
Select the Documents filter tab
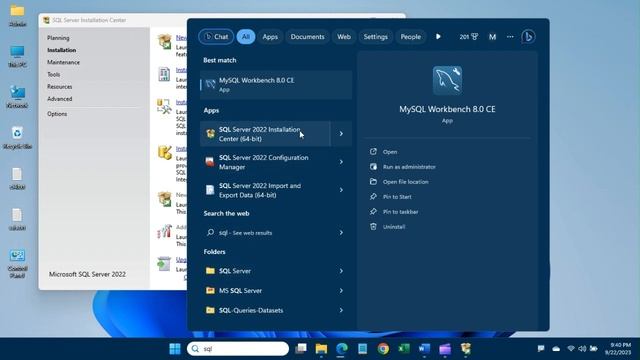(x=307, y=37)
